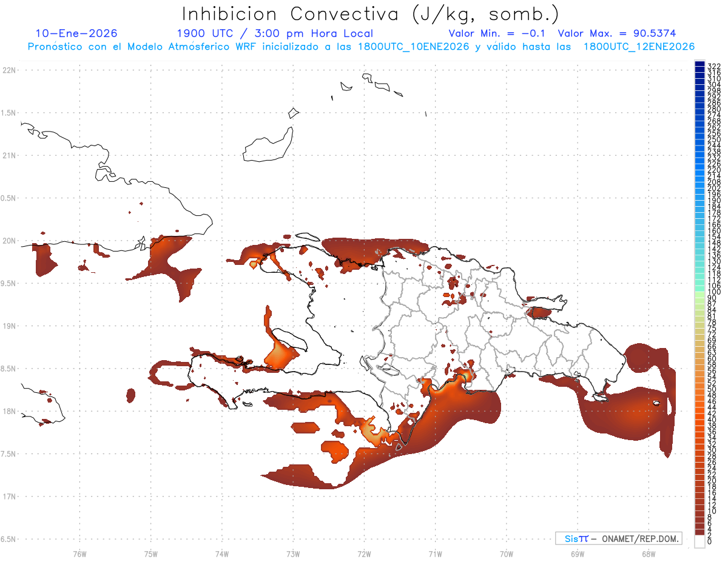Click the '1900 UTC / 3:00 pm Hora Local' text
The width and height of the screenshot is (728, 562).
tap(275, 33)
